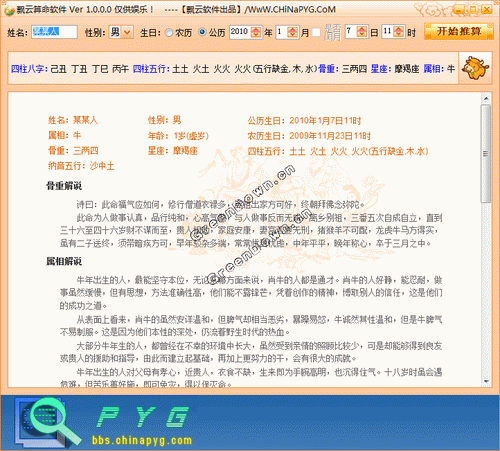This screenshot has width=500, height=451.
Task: Click into the 姓名 name input field
Action: coord(54,32)
